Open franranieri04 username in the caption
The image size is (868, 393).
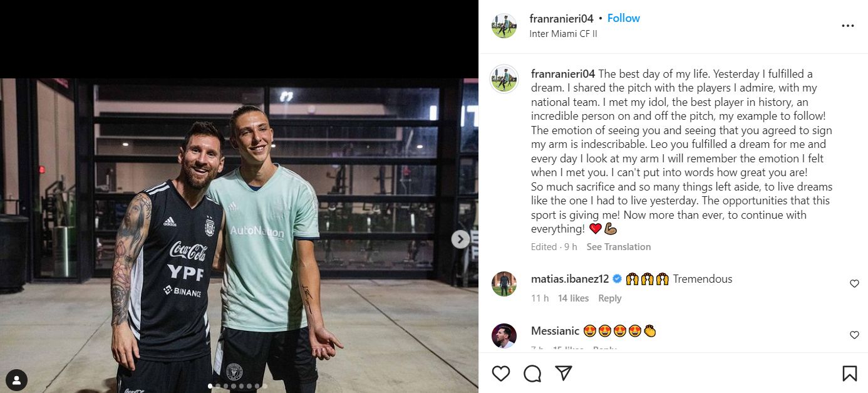pyautogui.click(x=562, y=74)
